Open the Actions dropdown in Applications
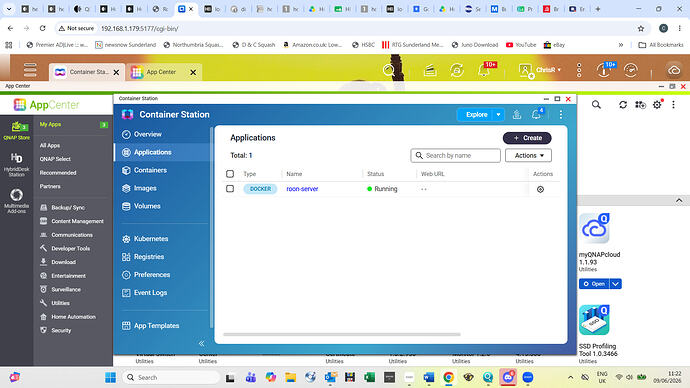Screen dimensions: 690x388 tap(528, 155)
